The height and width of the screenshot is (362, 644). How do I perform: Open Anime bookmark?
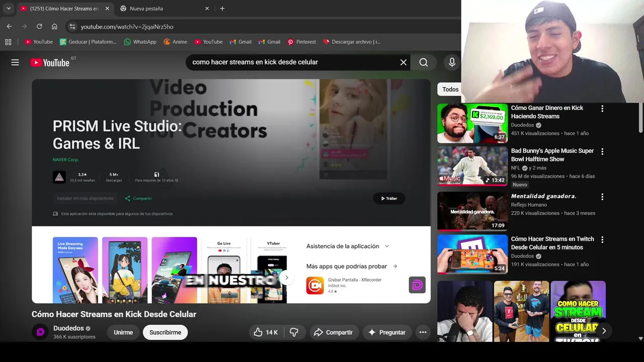(x=176, y=42)
